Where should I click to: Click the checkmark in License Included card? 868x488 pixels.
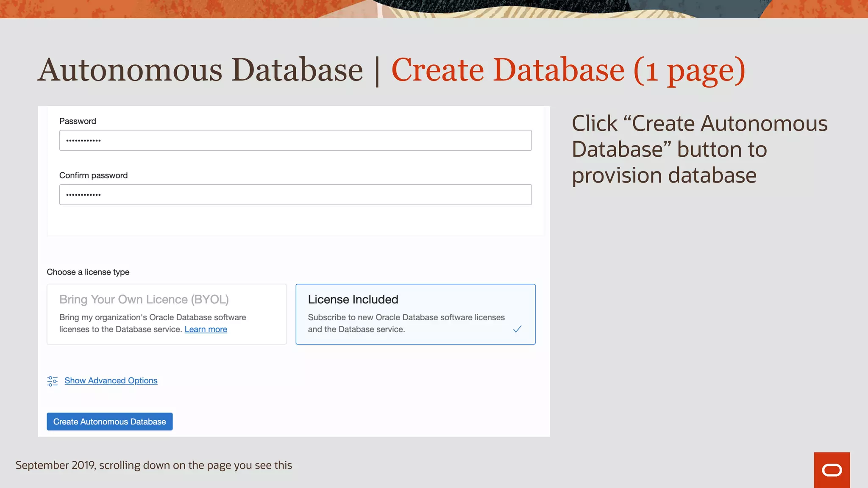[517, 329]
